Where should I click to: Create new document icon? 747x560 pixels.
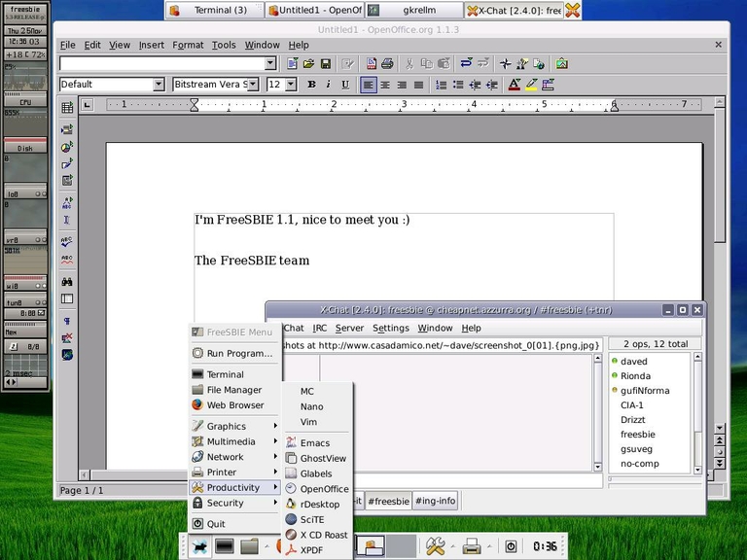click(292, 63)
